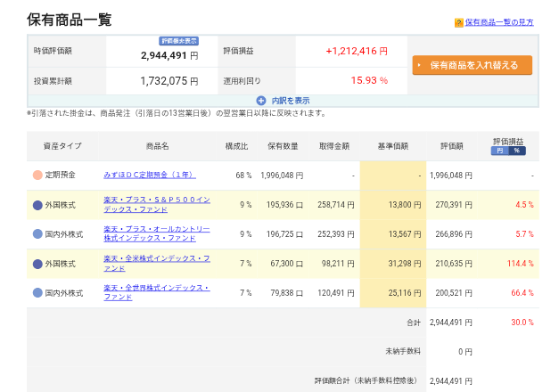This screenshot has height=392, width=559.
Task: Open the 保有商品一覧の見方 help link
Action: click(x=499, y=22)
